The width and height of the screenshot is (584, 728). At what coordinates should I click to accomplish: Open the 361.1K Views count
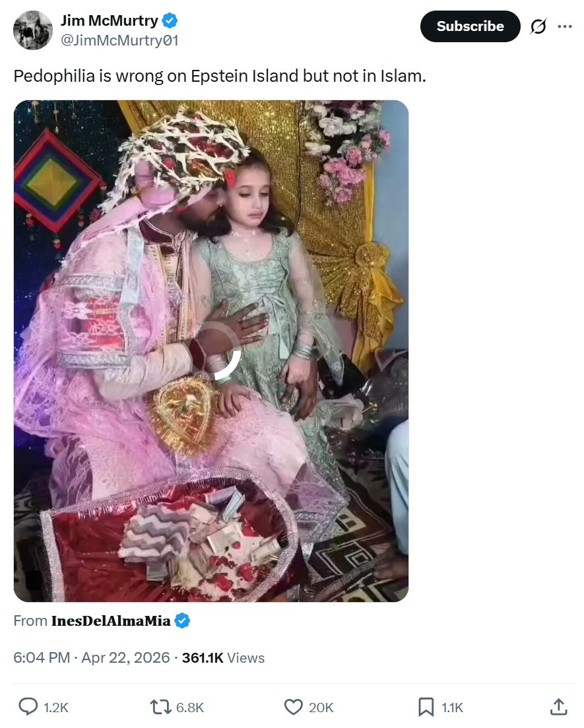point(223,657)
